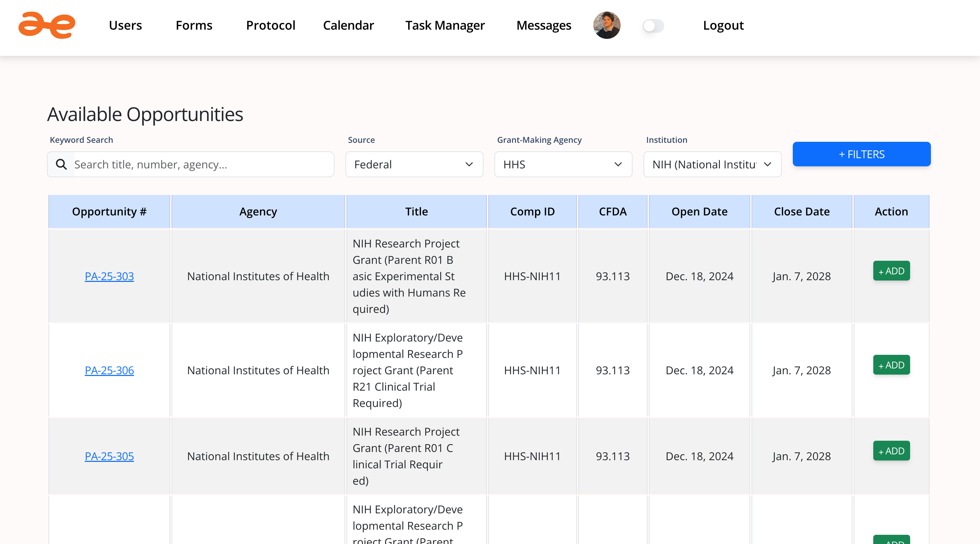Click the user profile avatar

(x=606, y=26)
